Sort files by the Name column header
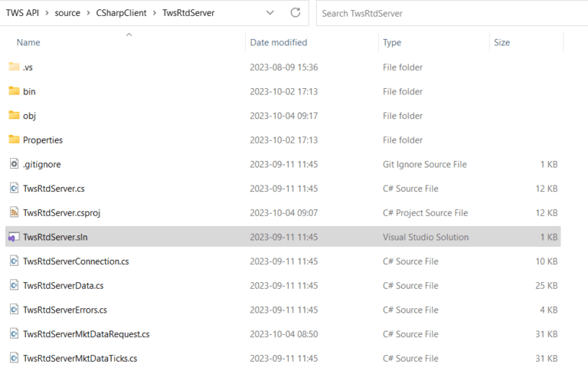Viewport: 588px width, 371px height. [28, 42]
